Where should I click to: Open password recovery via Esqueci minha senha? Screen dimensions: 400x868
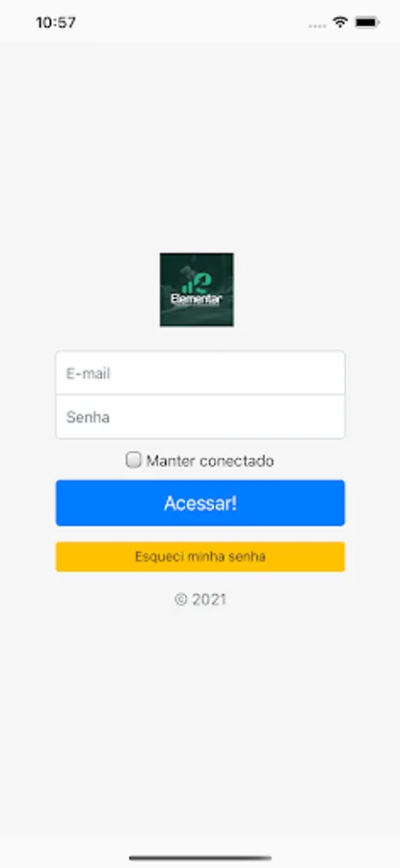click(200, 556)
